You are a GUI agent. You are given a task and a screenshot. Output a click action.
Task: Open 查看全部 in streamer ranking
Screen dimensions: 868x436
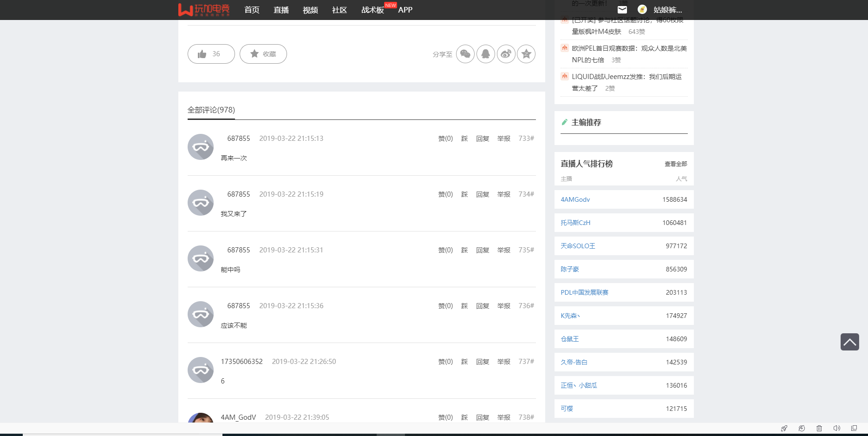click(x=676, y=164)
